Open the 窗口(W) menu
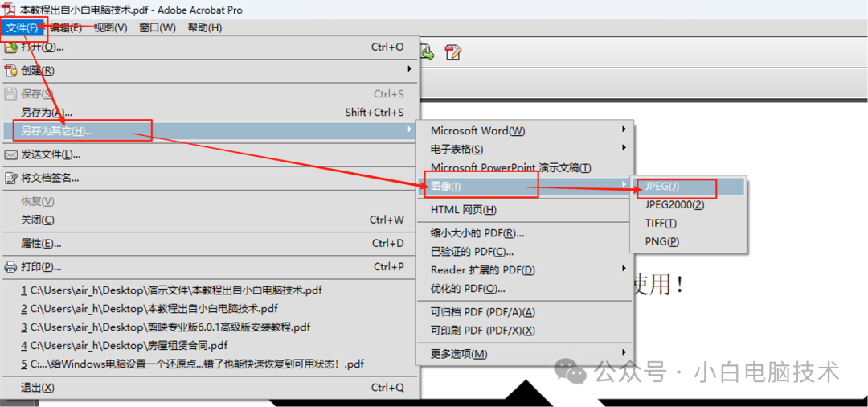Screen dimensions: 868x407 [x=158, y=27]
